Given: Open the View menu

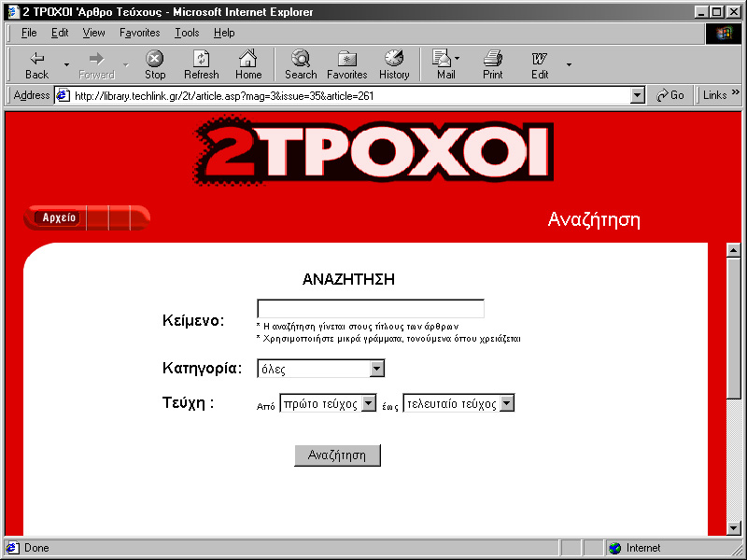Looking at the screenshot, I should click(93, 33).
